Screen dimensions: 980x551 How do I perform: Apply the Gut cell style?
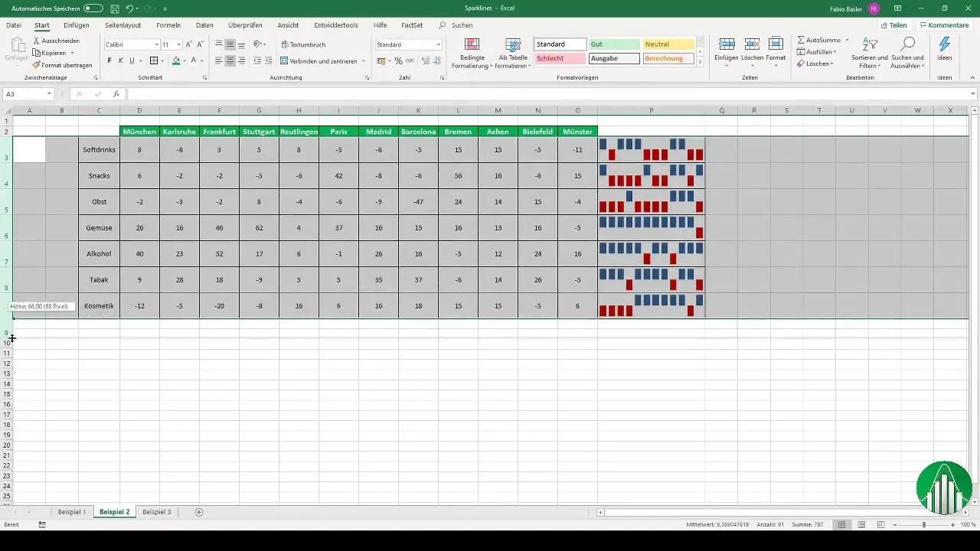tap(614, 44)
